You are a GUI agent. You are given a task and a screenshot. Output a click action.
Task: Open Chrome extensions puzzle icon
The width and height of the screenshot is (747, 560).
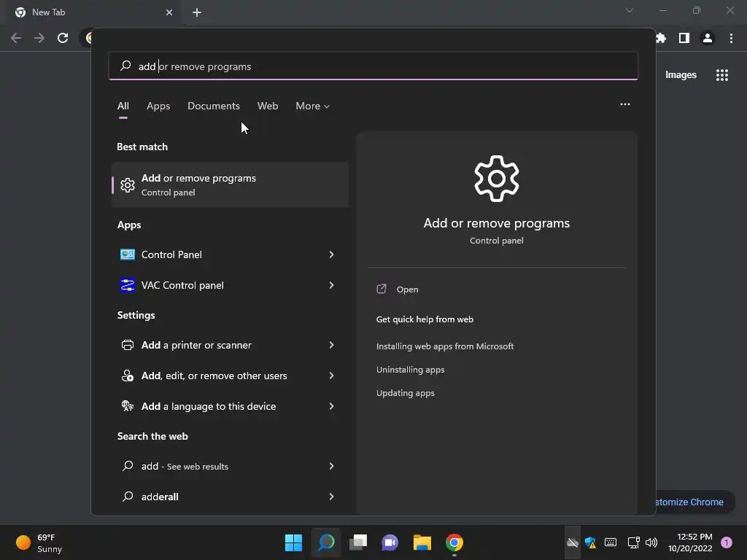(x=661, y=38)
